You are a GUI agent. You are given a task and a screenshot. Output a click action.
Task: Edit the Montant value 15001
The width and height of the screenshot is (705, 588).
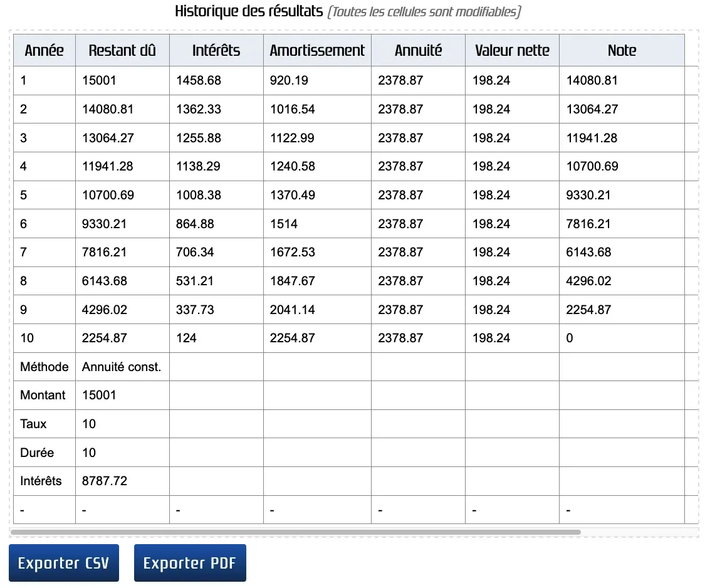pos(122,396)
